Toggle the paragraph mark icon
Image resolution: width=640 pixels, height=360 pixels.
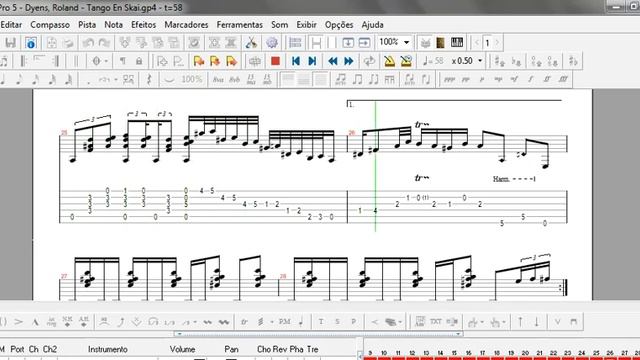(x=122, y=61)
